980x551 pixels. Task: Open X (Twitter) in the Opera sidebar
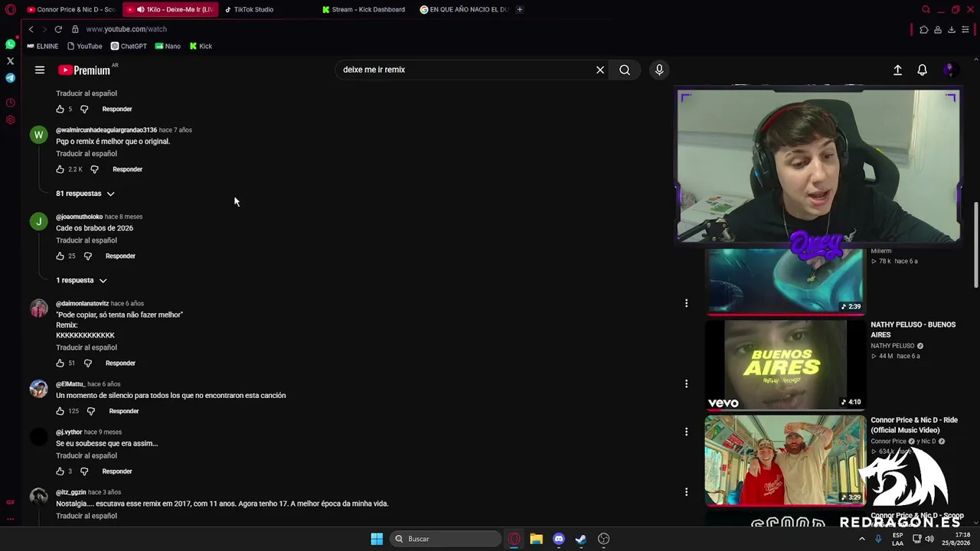(x=10, y=60)
